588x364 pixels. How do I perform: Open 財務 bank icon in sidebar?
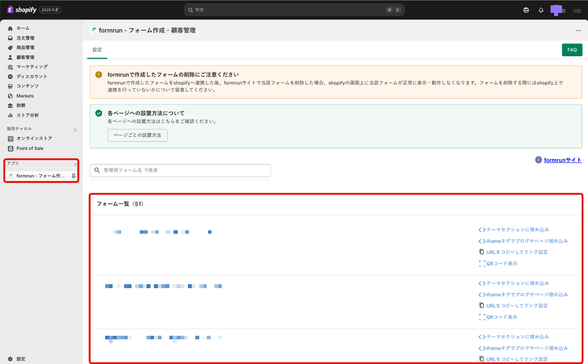point(10,106)
